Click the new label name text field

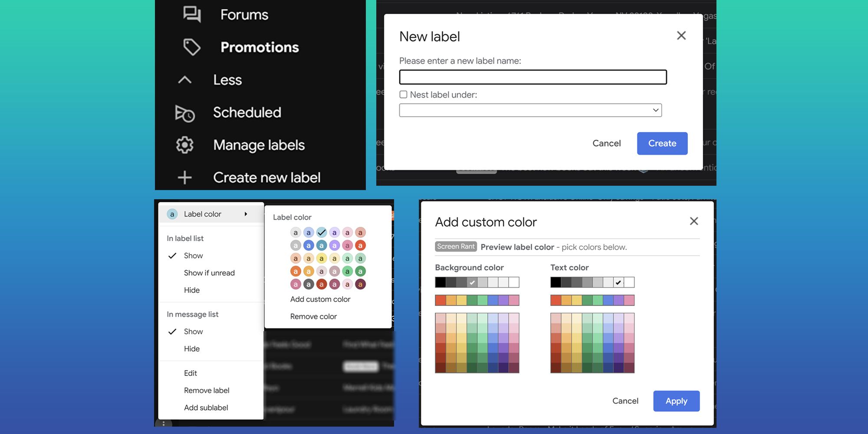(533, 77)
